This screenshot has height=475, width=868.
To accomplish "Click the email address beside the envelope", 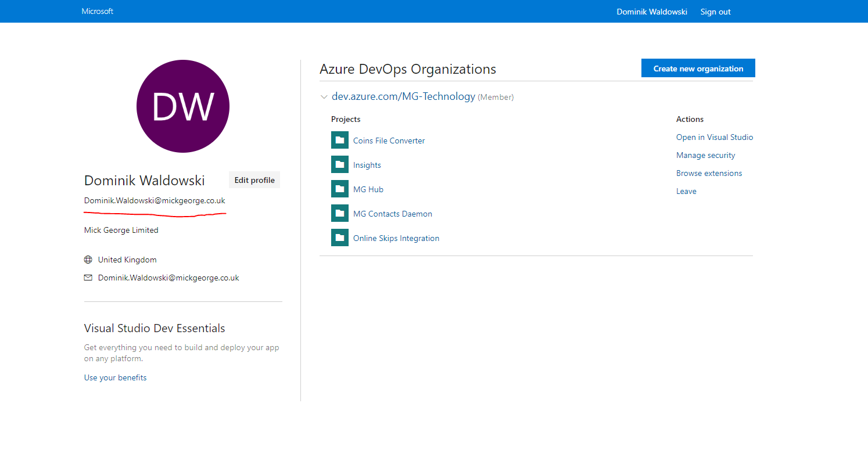I will pos(168,278).
